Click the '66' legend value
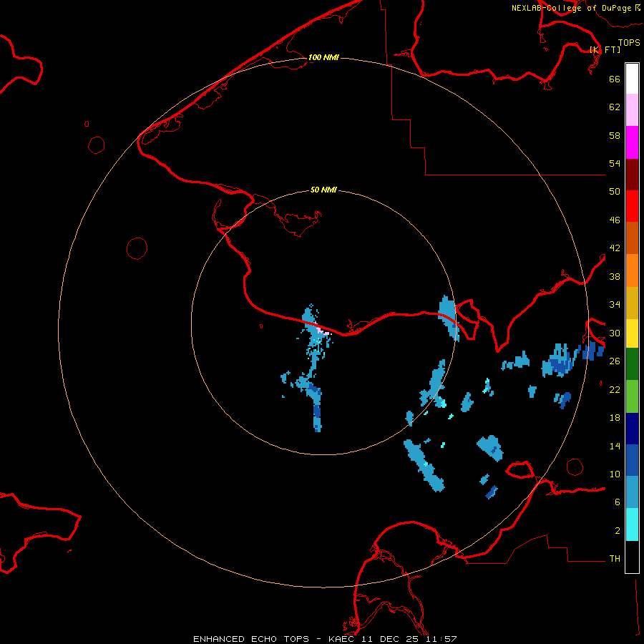 coord(615,79)
